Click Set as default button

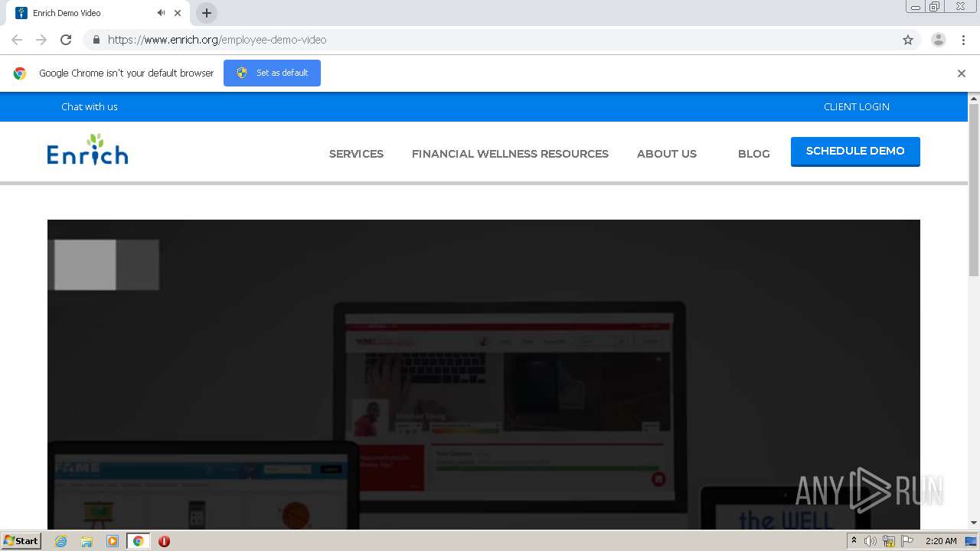(272, 73)
